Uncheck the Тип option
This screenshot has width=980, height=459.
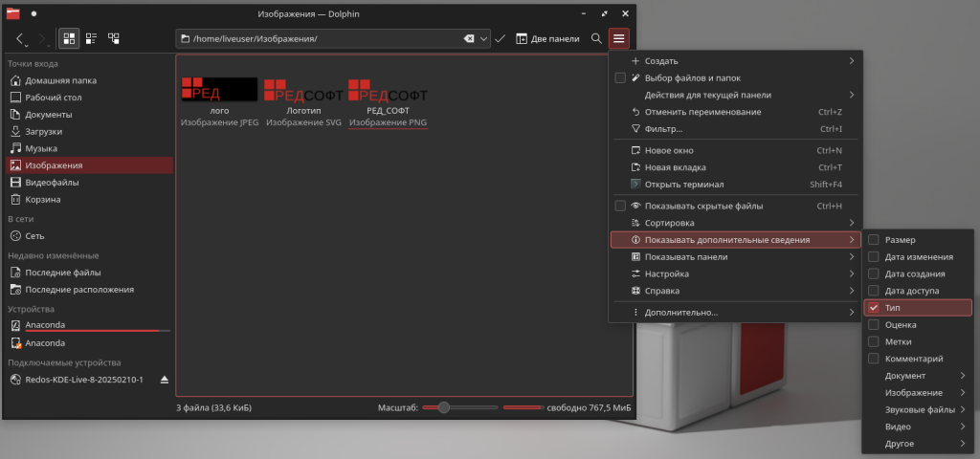874,308
